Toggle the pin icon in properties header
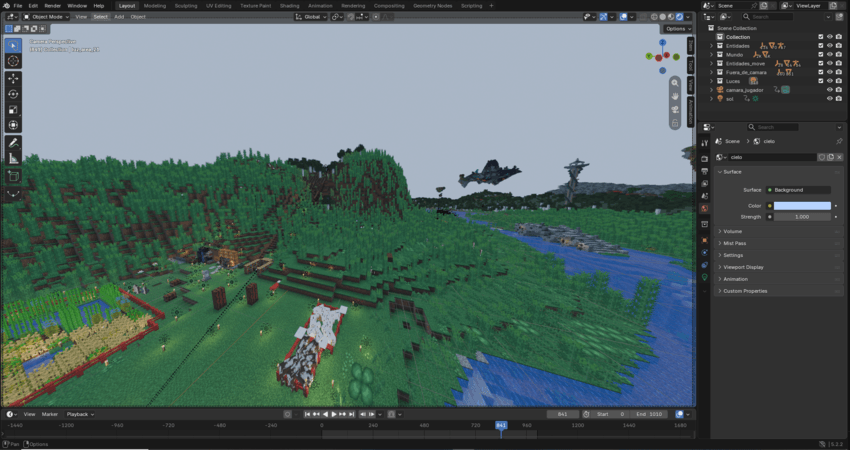Viewport: 850px width, 450px height. tap(839, 141)
